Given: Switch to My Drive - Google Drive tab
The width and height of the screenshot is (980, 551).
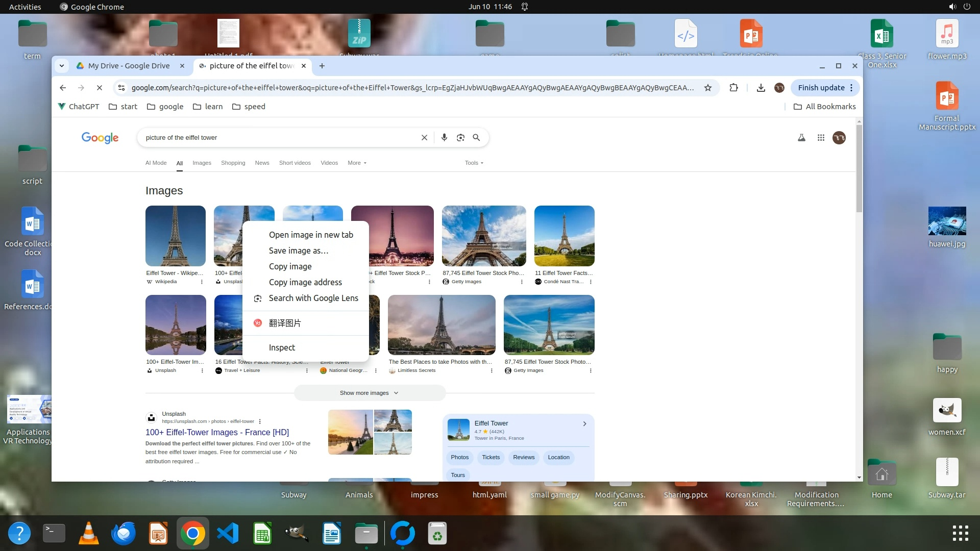Looking at the screenshot, I should pyautogui.click(x=129, y=66).
